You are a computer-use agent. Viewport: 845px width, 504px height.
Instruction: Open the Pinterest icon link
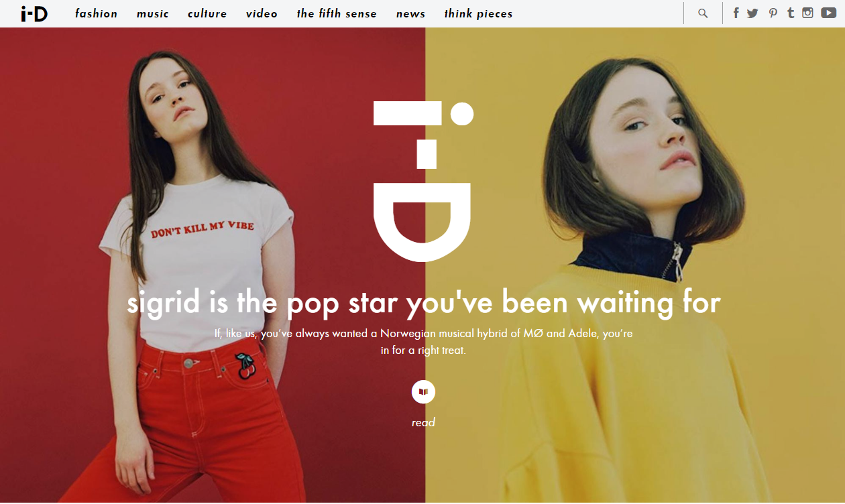click(773, 13)
